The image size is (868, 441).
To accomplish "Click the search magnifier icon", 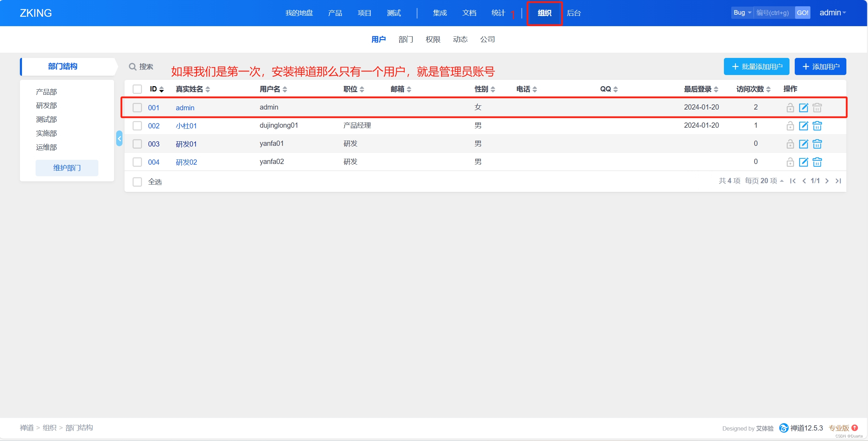I will click(x=133, y=67).
